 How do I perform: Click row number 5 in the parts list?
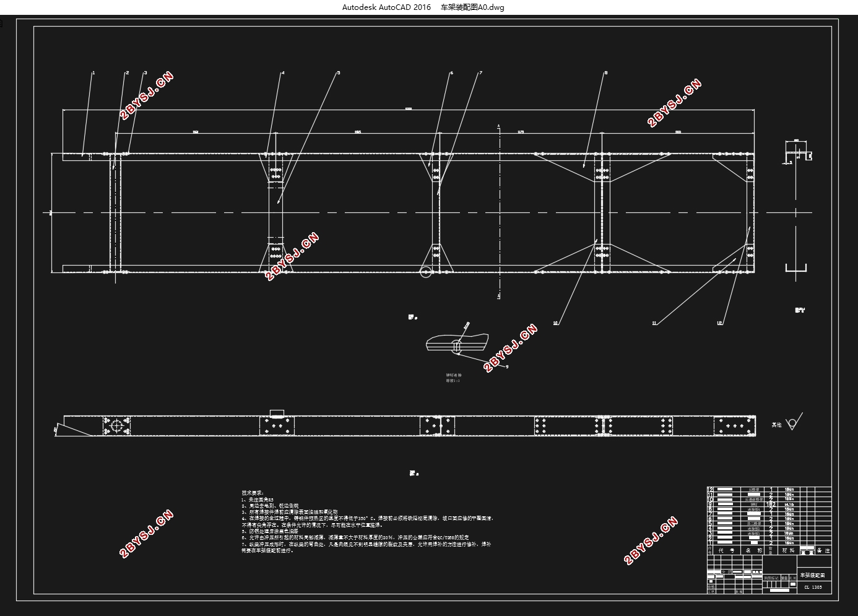711,524
